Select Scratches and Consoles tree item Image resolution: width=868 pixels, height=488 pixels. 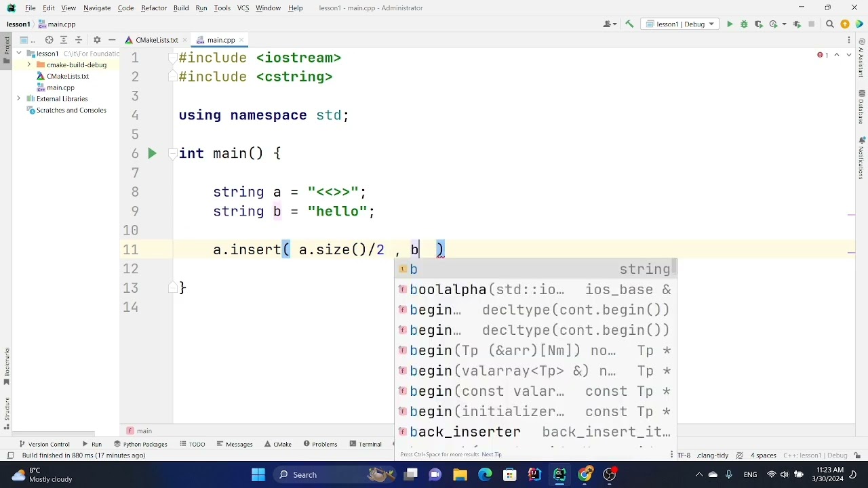click(x=71, y=110)
